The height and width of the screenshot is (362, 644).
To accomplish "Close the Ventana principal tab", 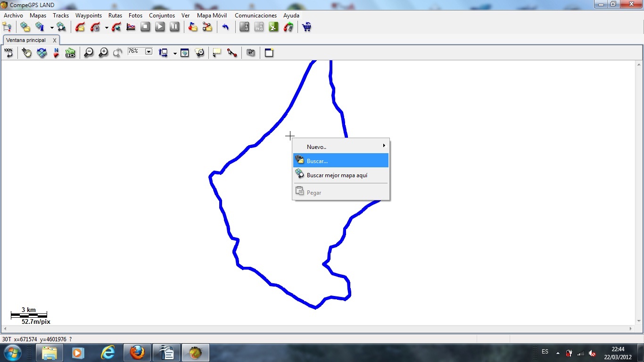I will (x=55, y=41).
